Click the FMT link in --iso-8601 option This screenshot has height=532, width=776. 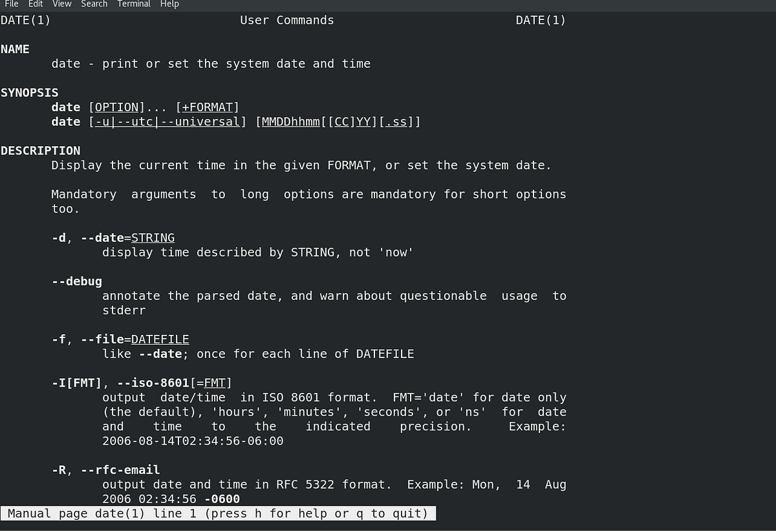click(x=213, y=382)
